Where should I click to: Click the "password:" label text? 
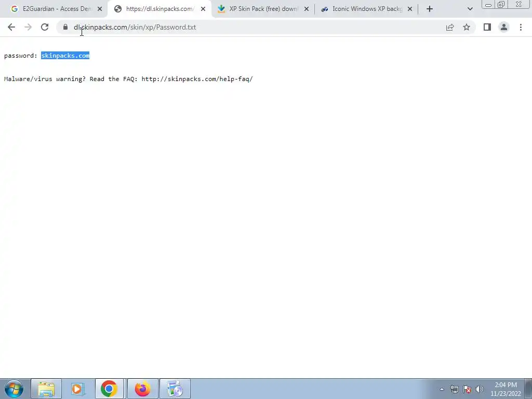point(21,56)
